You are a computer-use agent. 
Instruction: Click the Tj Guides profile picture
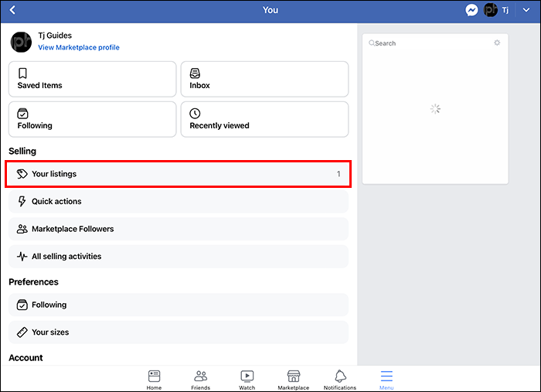pos(21,42)
